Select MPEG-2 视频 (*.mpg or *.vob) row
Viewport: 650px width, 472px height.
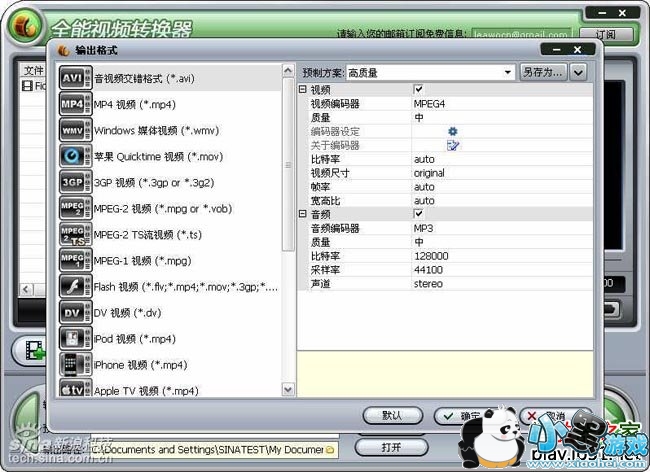[170, 208]
